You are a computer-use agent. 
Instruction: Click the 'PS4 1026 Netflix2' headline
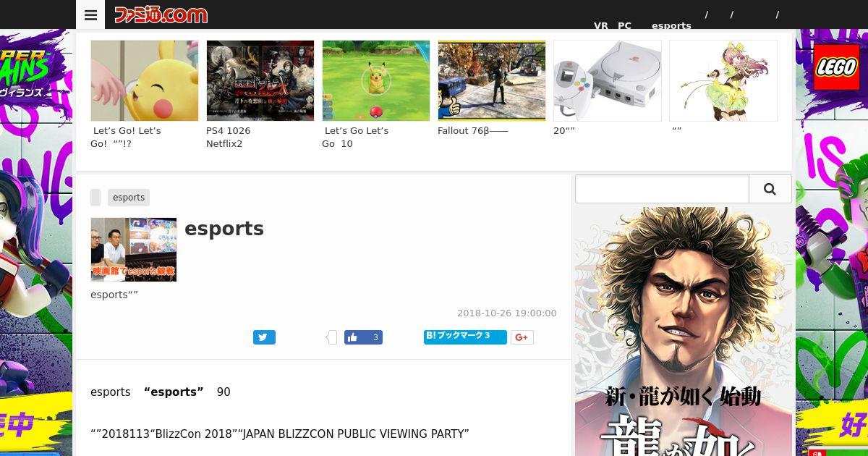point(229,138)
